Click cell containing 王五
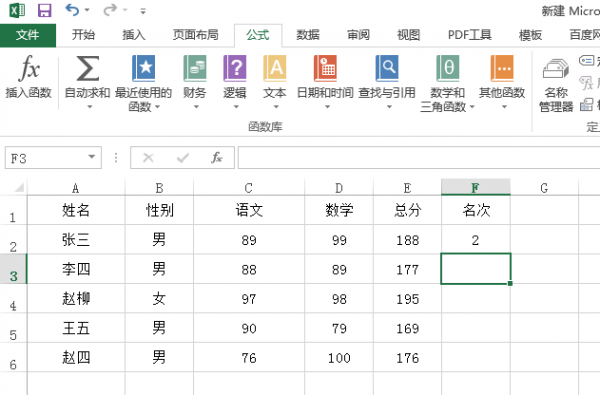The height and width of the screenshot is (395, 600). [76, 328]
